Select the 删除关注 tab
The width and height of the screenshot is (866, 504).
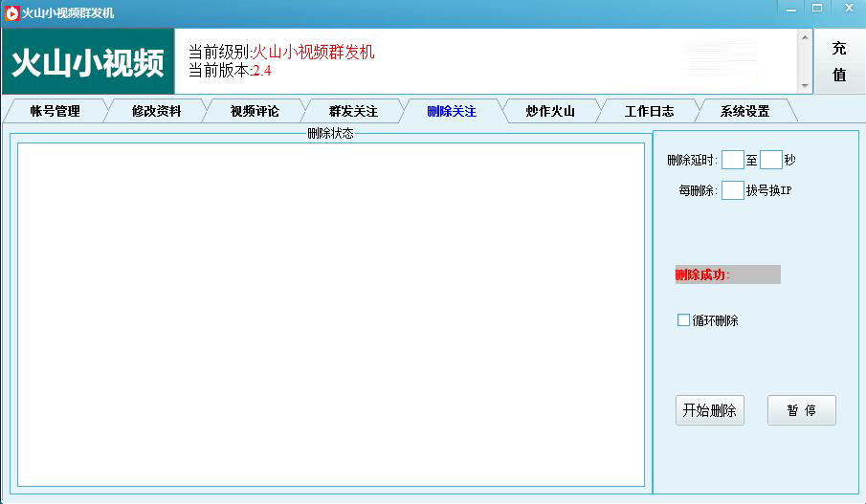[452, 111]
